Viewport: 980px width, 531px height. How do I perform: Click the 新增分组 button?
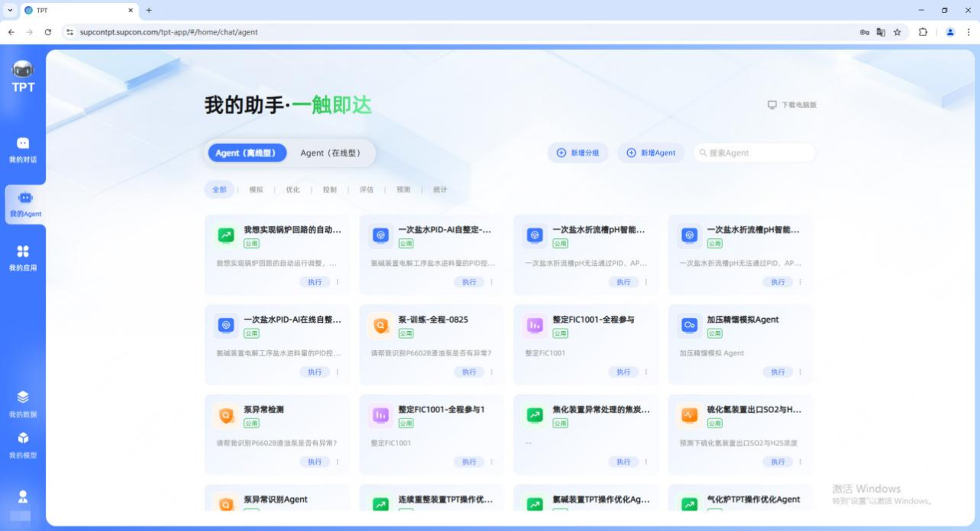click(x=578, y=152)
